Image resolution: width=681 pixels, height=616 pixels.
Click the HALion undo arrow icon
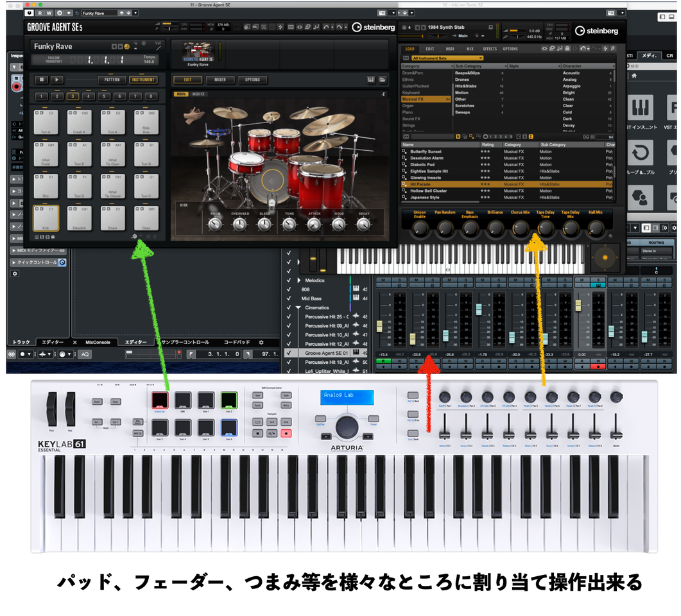pos(583,49)
